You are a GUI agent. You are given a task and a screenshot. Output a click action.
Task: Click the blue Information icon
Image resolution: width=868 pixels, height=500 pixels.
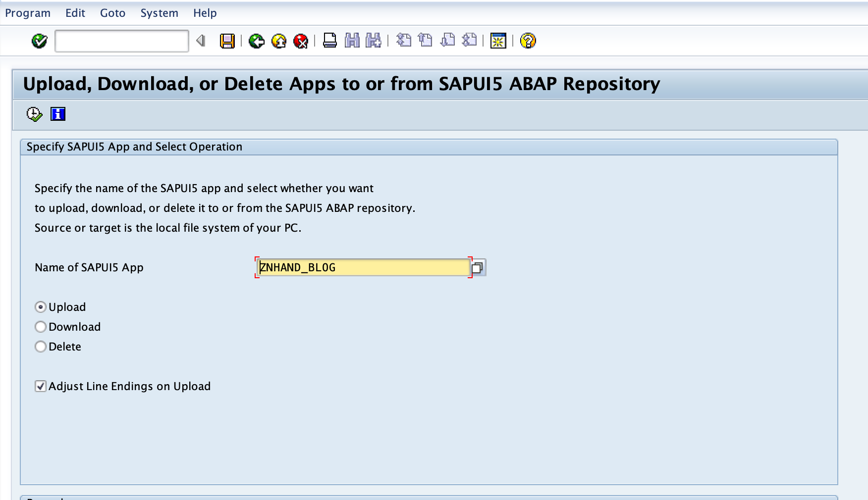point(58,114)
